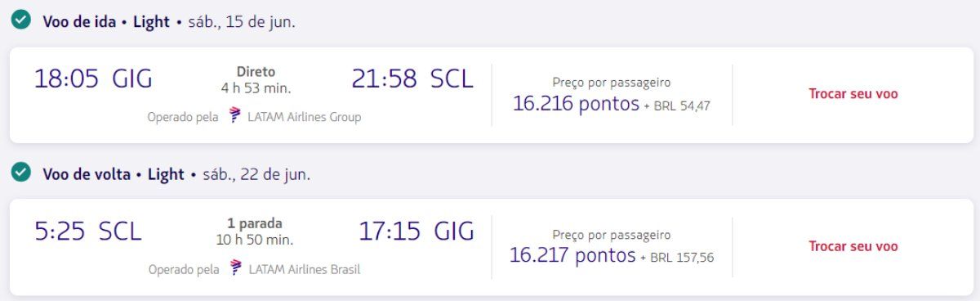Click Trocar seu voo for return flight
The height and width of the screenshot is (301, 980).
click(853, 246)
